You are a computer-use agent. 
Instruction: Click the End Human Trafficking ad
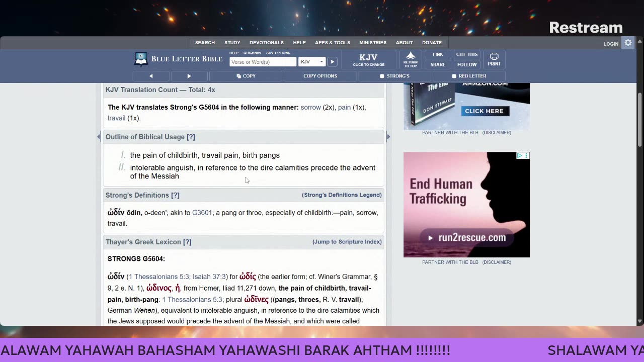(466, 205)
